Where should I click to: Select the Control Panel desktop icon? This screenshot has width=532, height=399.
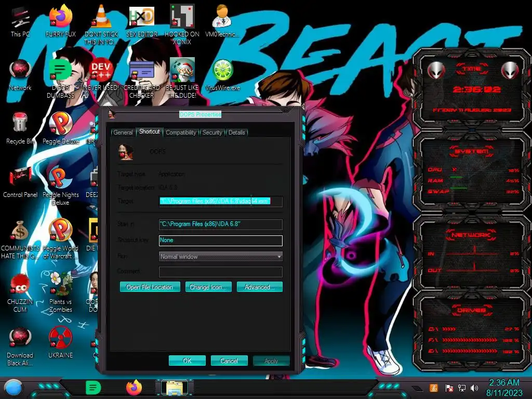point(20,182)
